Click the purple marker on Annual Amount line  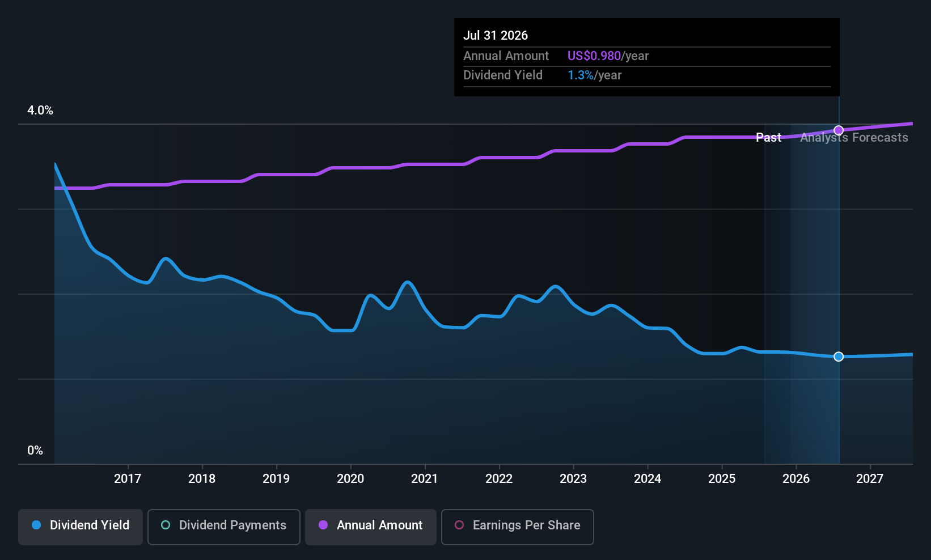coord(839,130)
